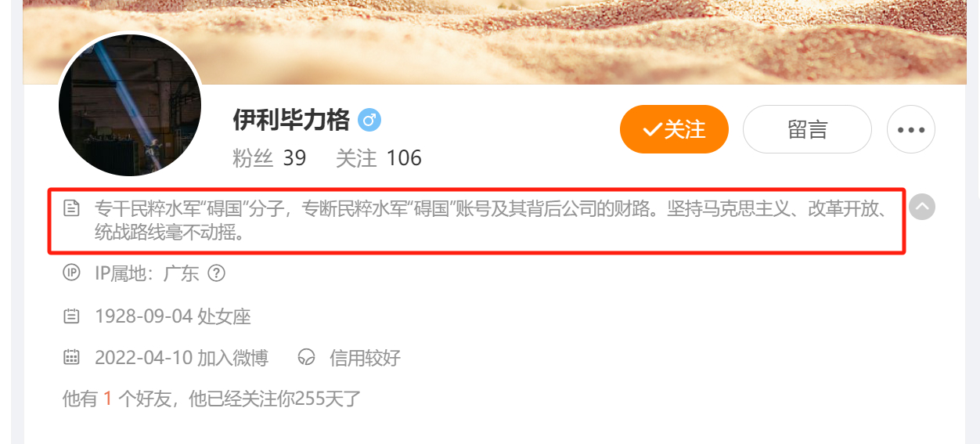Open the 1 mutual friend link

pos(108,399)
